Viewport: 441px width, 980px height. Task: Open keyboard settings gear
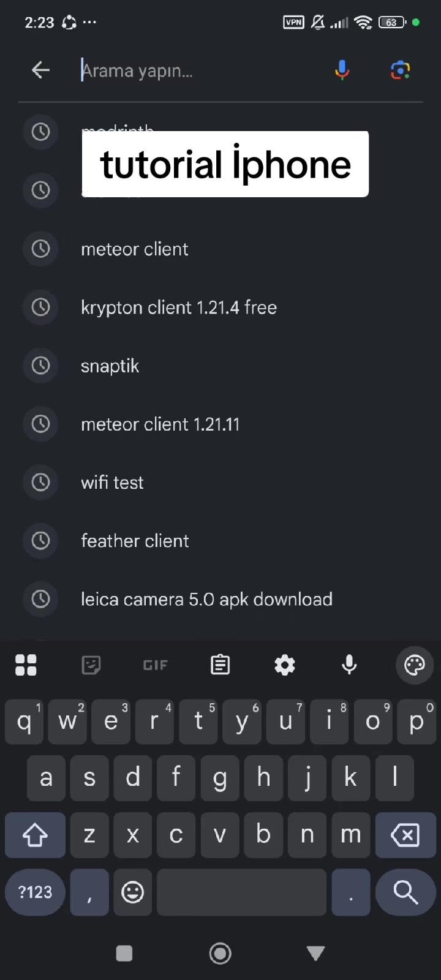(x=285, y=665)
